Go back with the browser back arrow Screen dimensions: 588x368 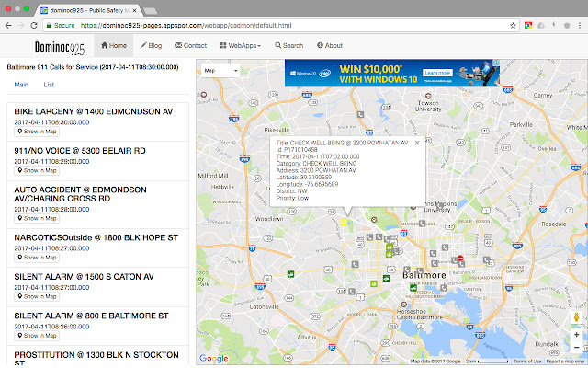[8, 26]
